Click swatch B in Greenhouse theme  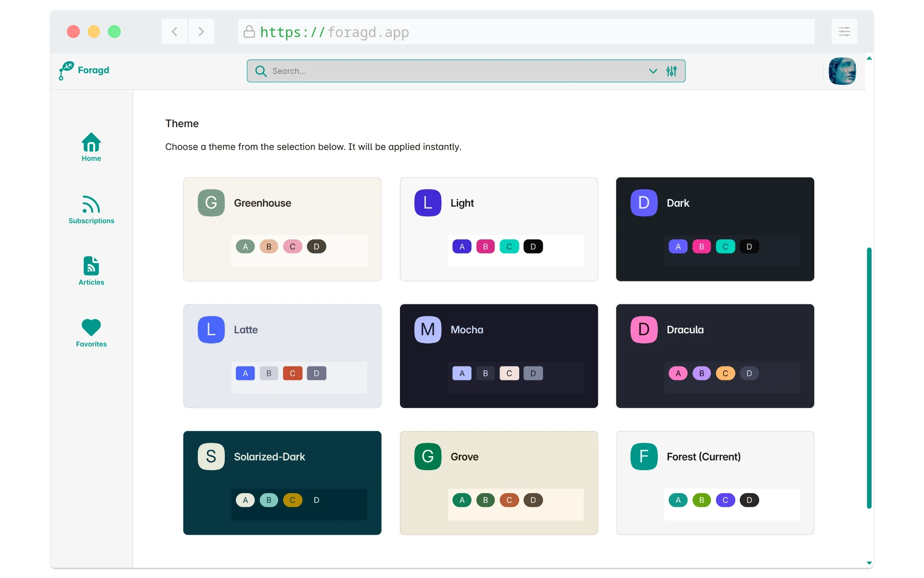point(269,247)
